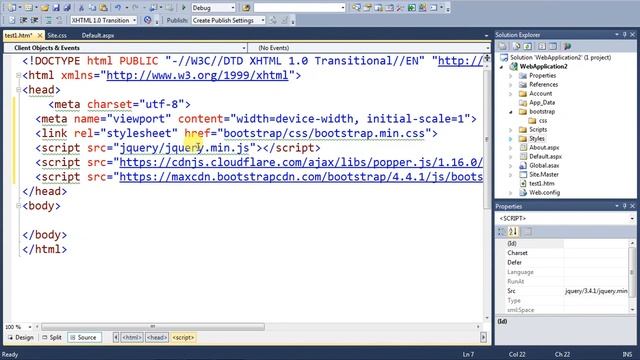640x360 pixels.
Task: Click the horizontal scrollbar of the editor
Action: pyautogui.click(x=153, y=327)
